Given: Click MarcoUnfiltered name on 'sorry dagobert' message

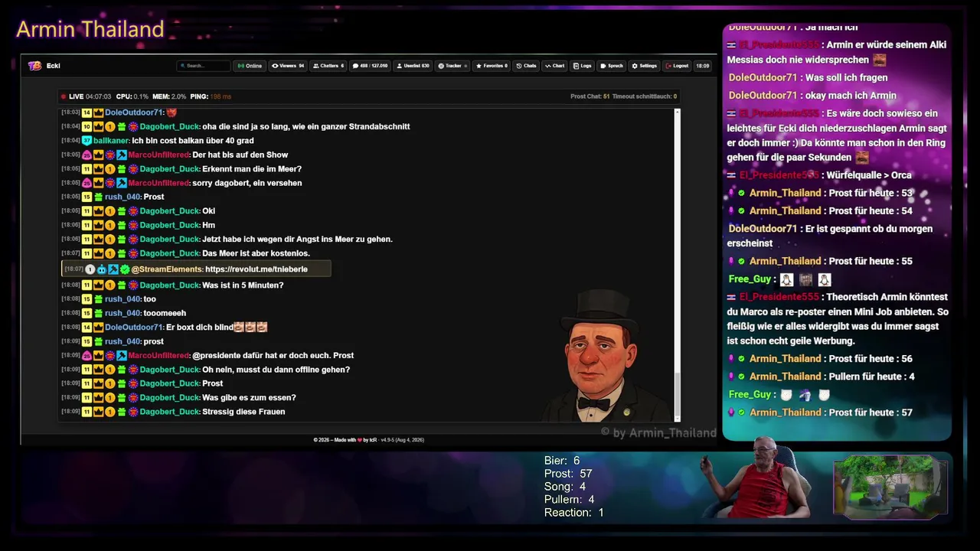Looking at the screenshot, I should tap(158, 184).
